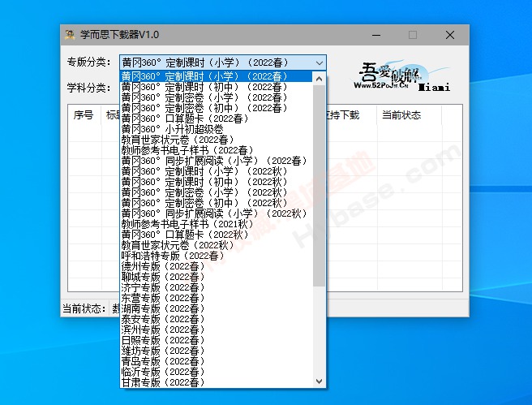532x405 pixels.
Task: Click the 当前状态 column header
Action: [409, 115]
